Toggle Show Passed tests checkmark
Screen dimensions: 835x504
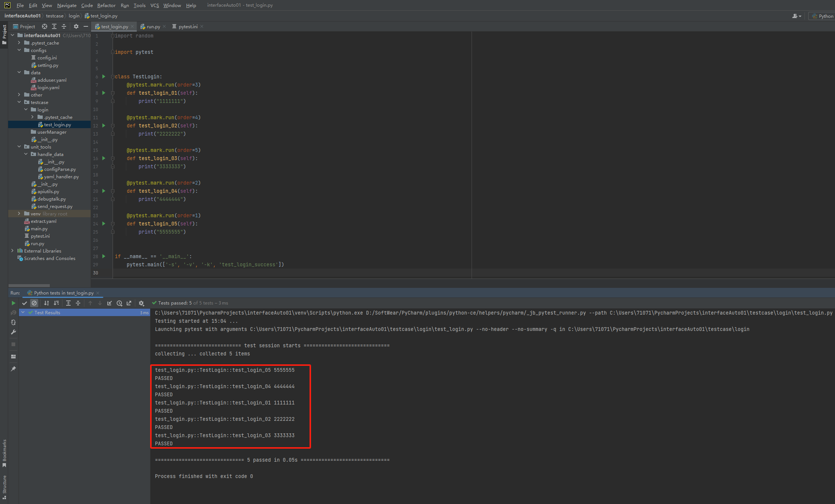(x=25, y=303)
